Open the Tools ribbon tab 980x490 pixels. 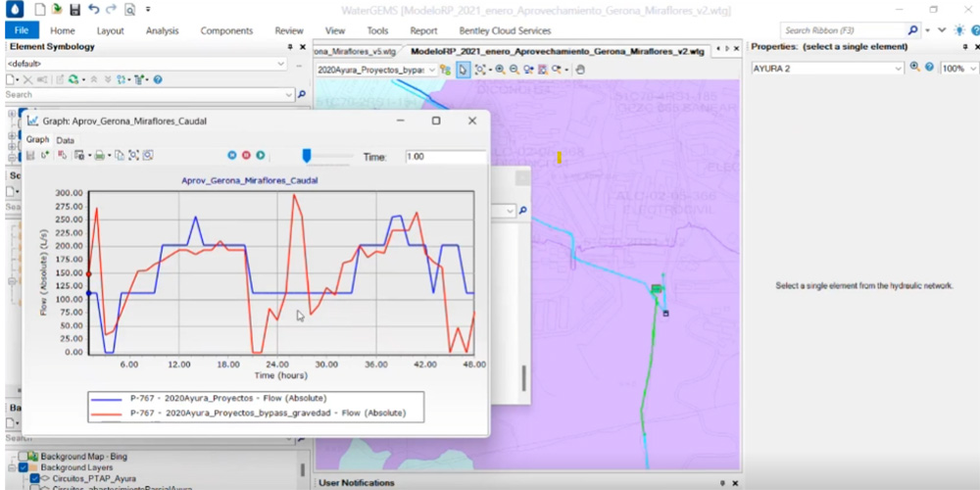click(377, 30)
